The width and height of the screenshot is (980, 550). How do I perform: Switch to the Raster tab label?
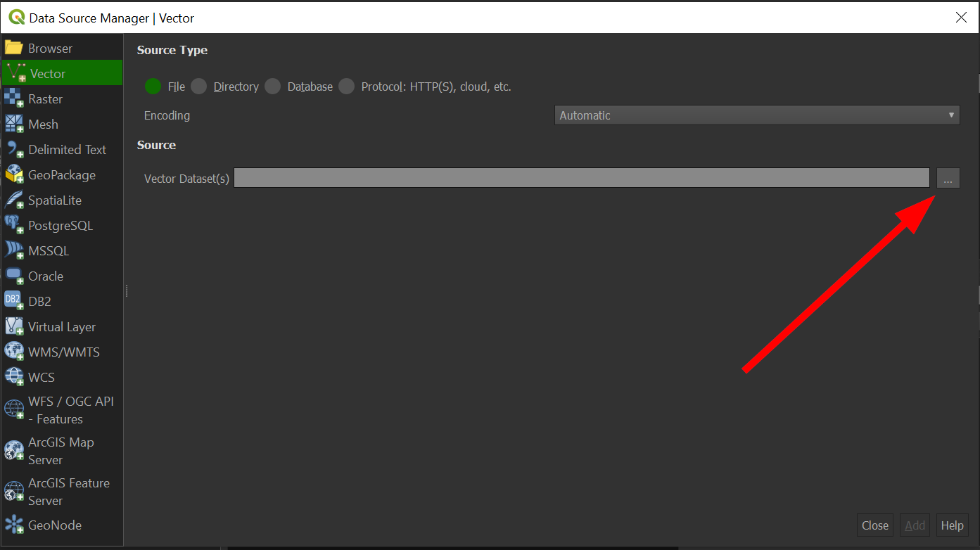(46, 99)
